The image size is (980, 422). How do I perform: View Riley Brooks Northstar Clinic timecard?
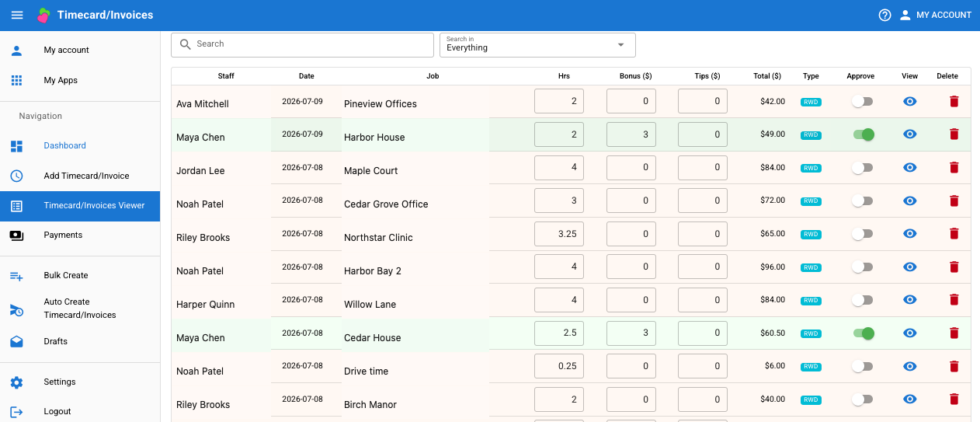click(910, 234)
